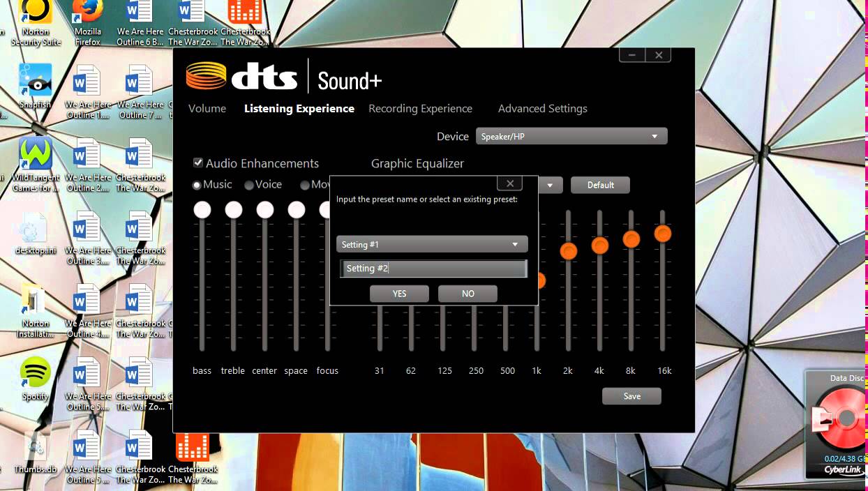Click NO in the preset dialog
The width and height of the screenshot is (868, 491).
(467, 294)
